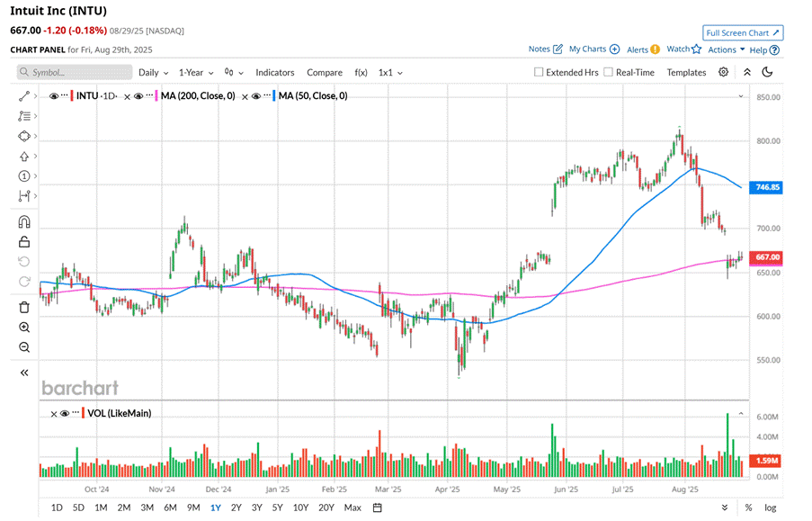Toggle percent scale button
This screenshot has width=812, height=521.
pos(748,508)
